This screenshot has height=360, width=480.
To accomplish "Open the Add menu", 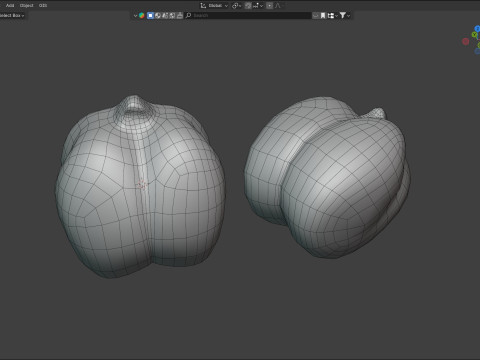I will (x=10, y=5).
